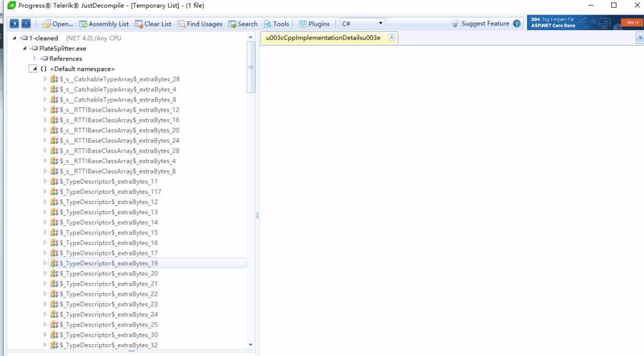Navigate back with the left arrow button
Viewport: 644px width, 356px height.
14,24
